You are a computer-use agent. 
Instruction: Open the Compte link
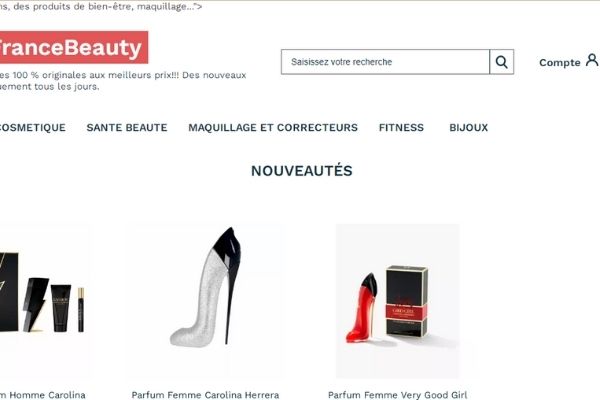point(559,62)
